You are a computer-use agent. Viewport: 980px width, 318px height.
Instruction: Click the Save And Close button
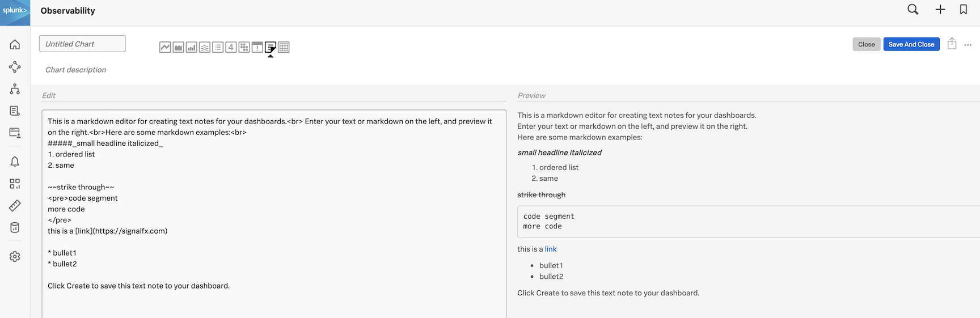click(x=911, y=44)
